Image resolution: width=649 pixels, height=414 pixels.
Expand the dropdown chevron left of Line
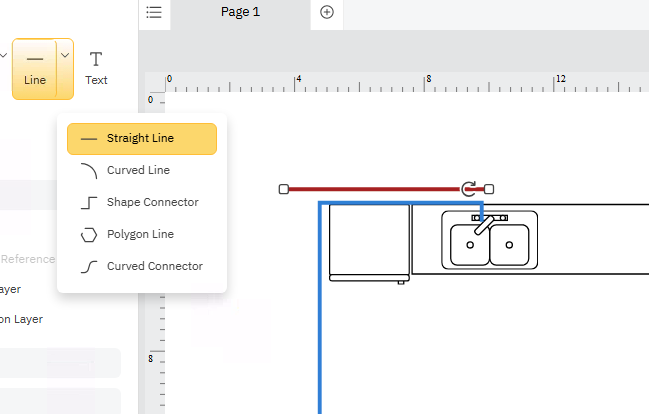3,55
